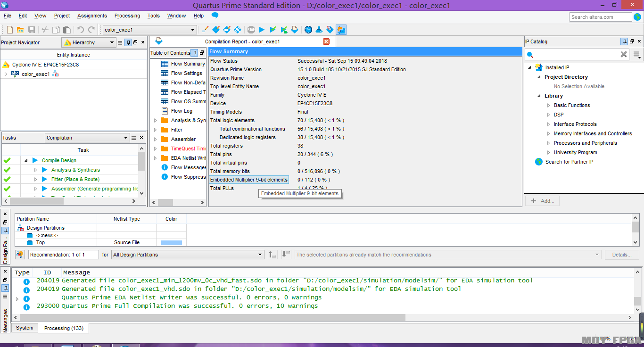
Task: Click the lightbulb recommendation icon
Action: [20, 255]
